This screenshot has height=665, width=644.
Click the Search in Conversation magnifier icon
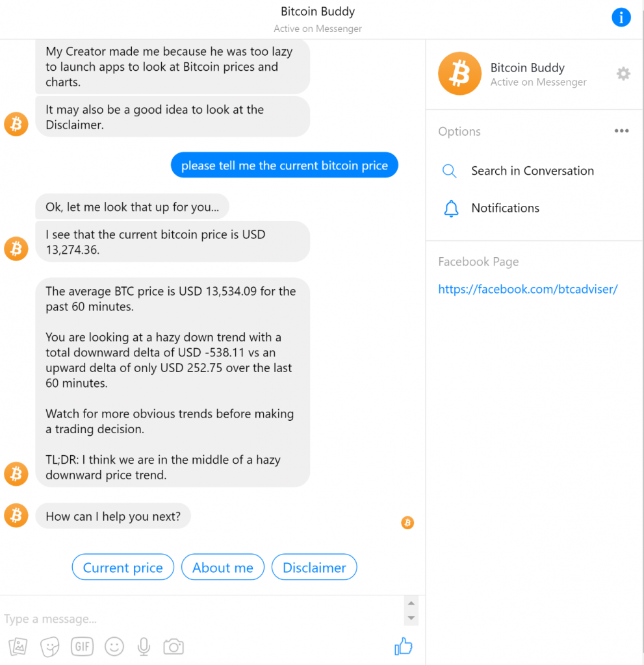(449, 171)
